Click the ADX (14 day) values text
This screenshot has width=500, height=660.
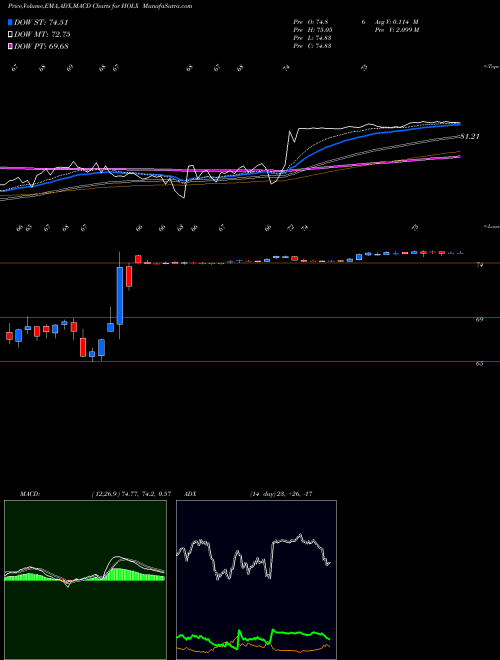click(x=281, y=494)
